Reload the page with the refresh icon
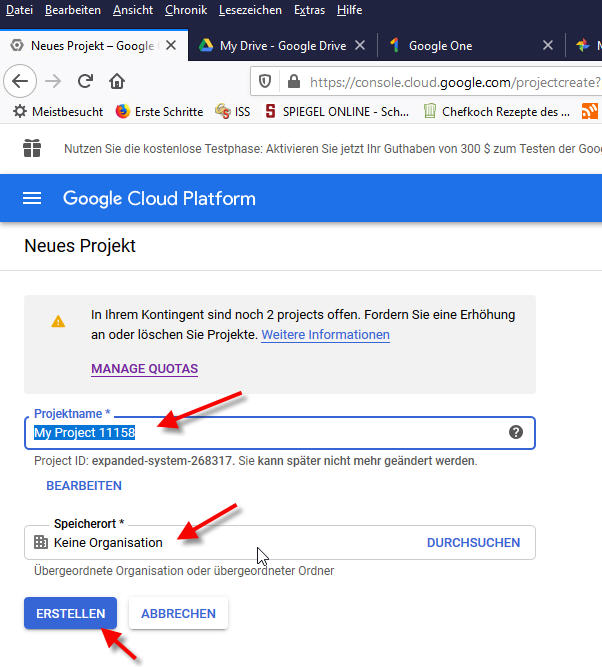The image size is (602, 667). pyautogui.click(x=86, y=81)
